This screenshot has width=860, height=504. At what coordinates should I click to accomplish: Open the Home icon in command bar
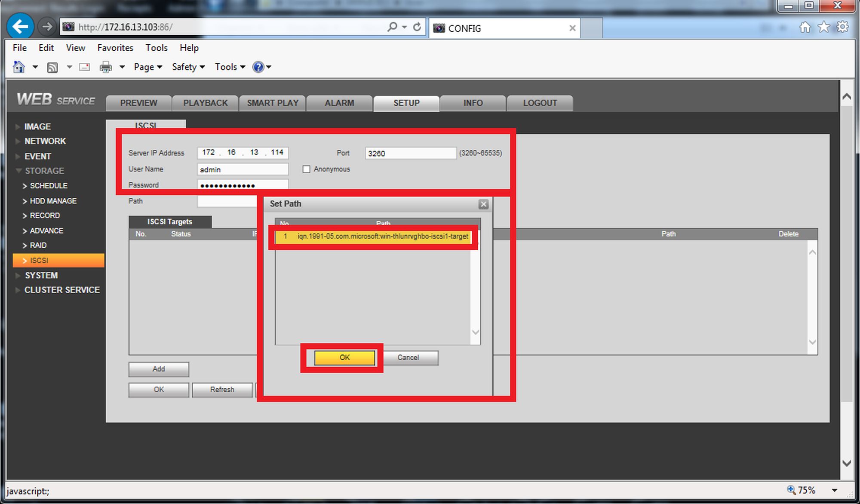[19, 67]
